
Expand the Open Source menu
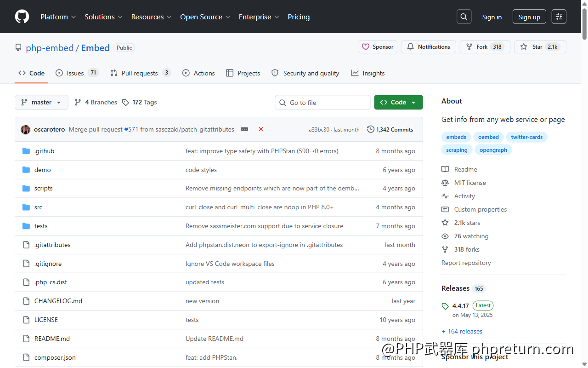205,17
